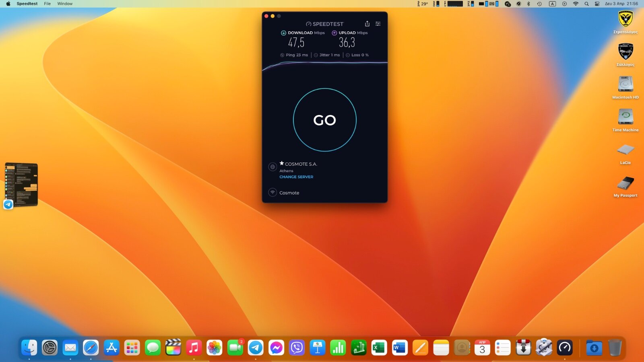Open the Now Playing menu bar icon

[564, 4]
